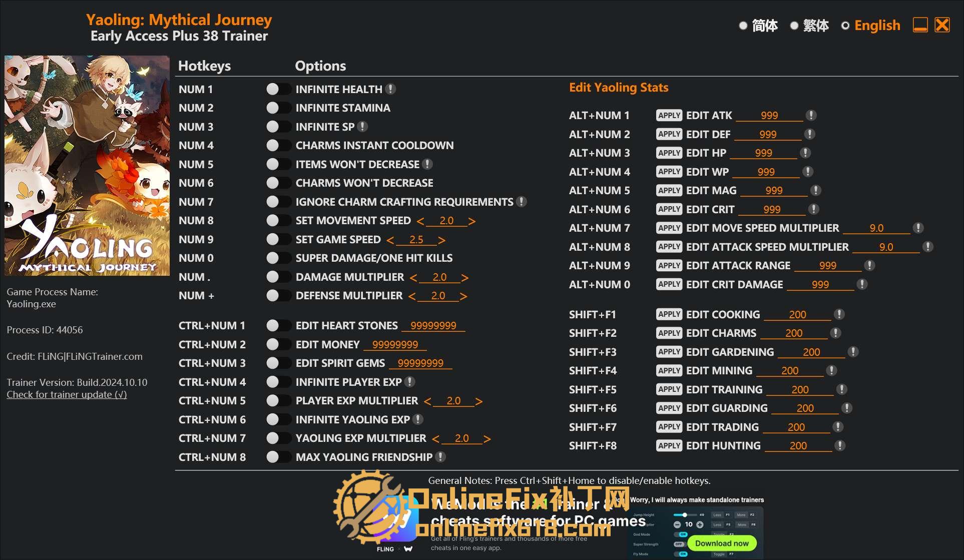
Task: Click the Edit Spirit Gems value field
Action: click(x=420, y=363)
